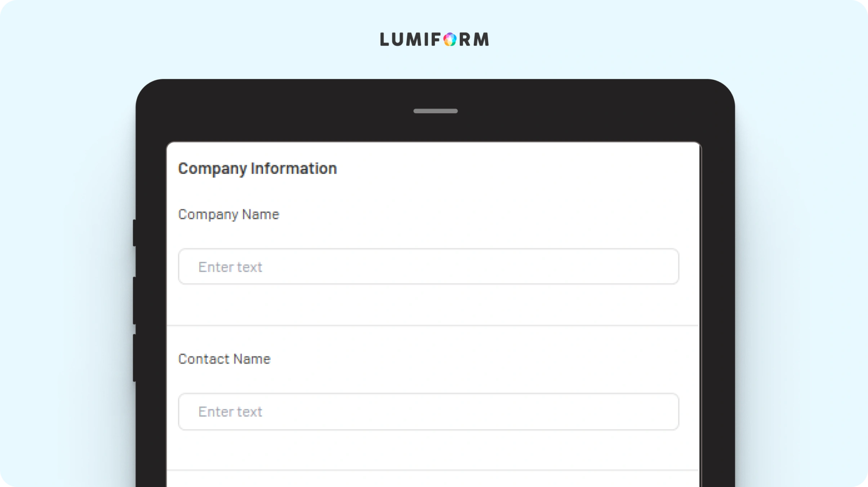This screenshot has height=487, width=868.
Task: Click the colorful O icon in Lumiform logo
Action: point(450,39)
